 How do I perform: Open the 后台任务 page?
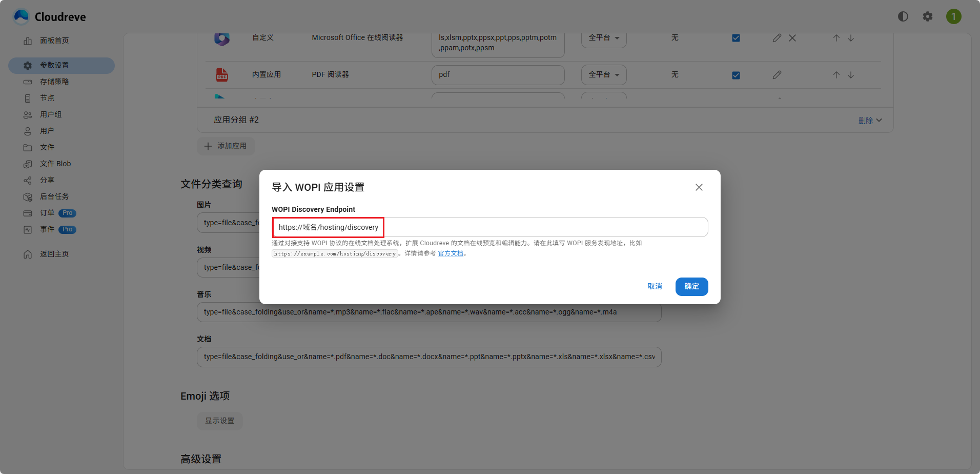tap(54, 196)
